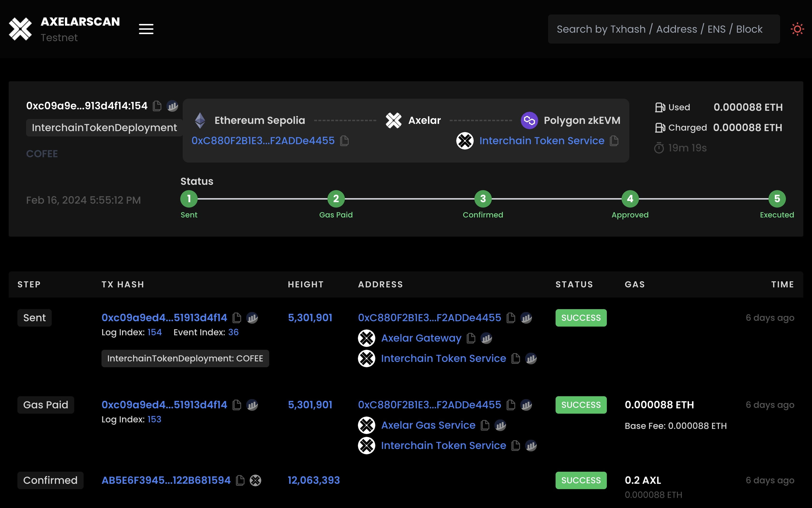Click the Polygon zkEVM chain icon

click(x=529, y=120)
